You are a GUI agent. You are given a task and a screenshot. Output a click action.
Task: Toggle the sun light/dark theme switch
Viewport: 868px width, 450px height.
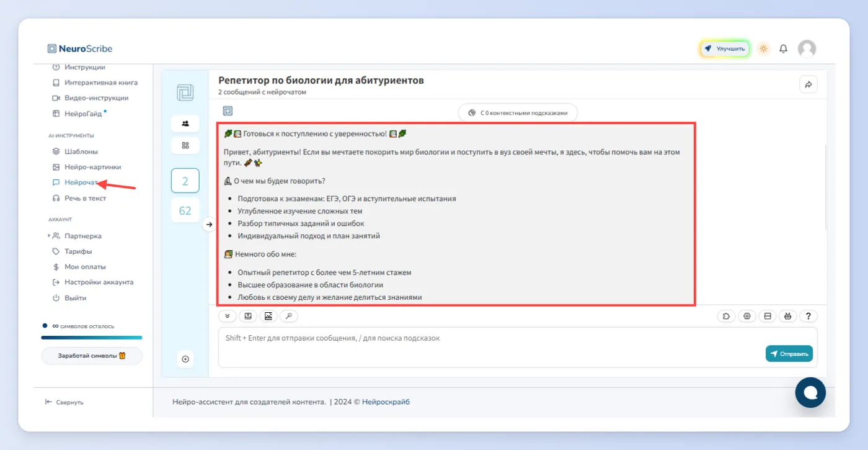click(763, 48)
